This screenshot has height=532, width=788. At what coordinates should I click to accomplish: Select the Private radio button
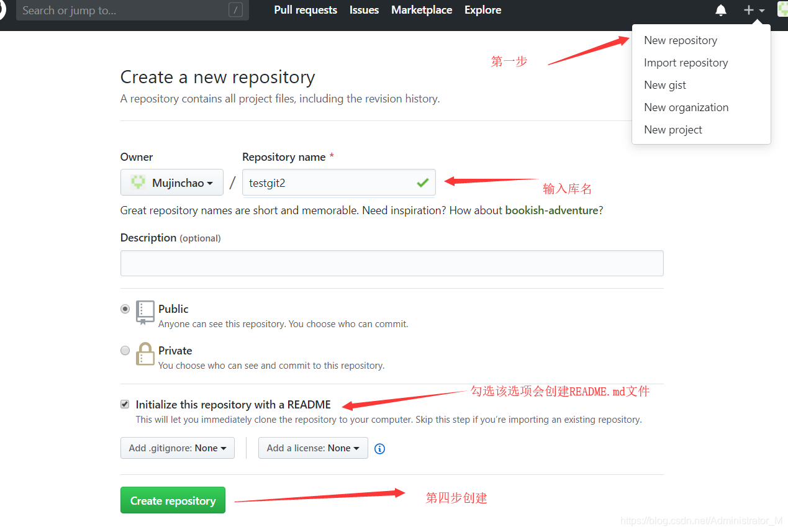125,350
